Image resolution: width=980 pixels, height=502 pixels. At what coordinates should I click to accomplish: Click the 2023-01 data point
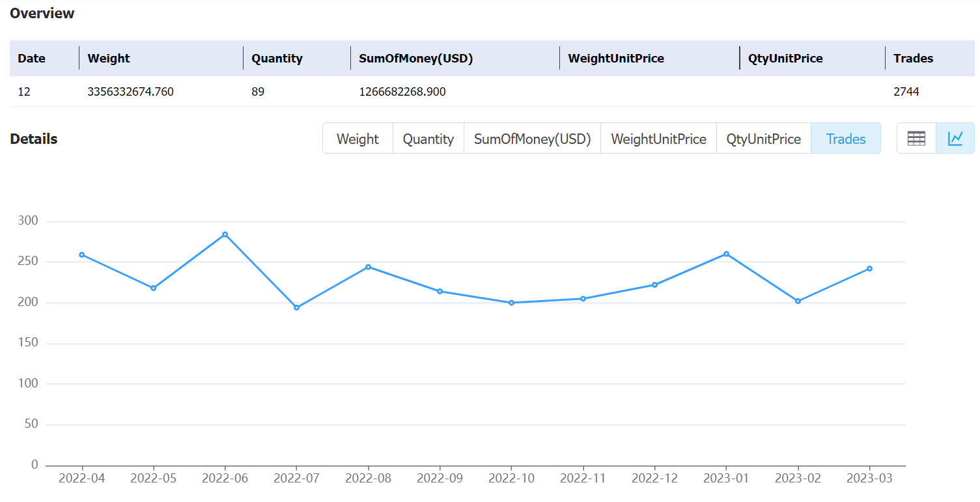pyautogui.click(x=727, y=254)
